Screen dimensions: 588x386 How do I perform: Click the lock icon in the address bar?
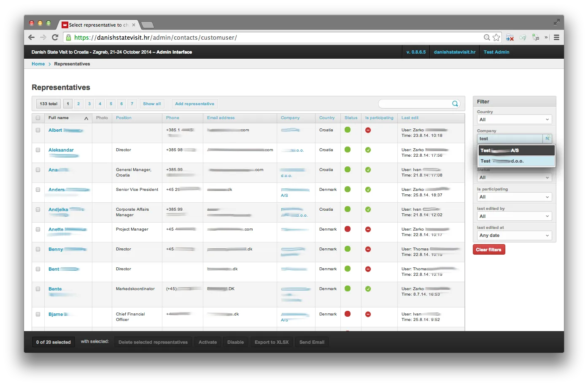tap(69, 37)
